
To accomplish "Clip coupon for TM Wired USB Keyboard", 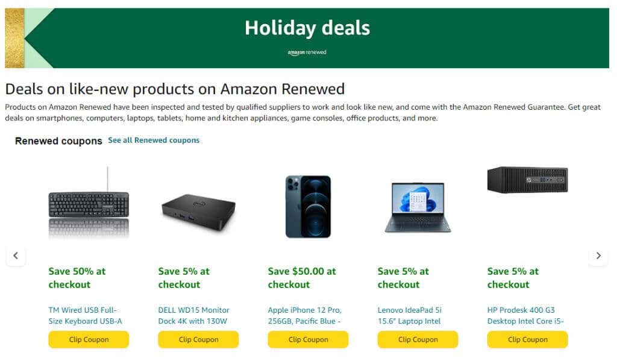I will click(89, 339).
